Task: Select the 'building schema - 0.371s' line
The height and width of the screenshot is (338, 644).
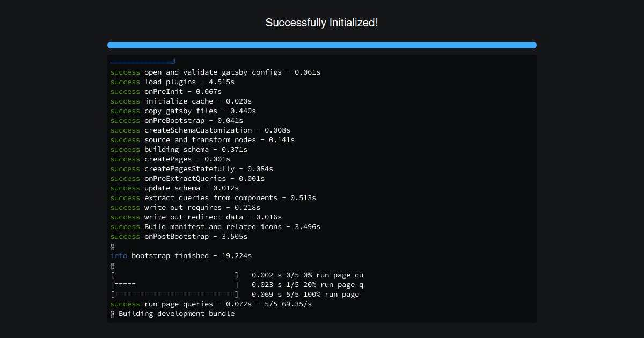Action: point(179,149)
